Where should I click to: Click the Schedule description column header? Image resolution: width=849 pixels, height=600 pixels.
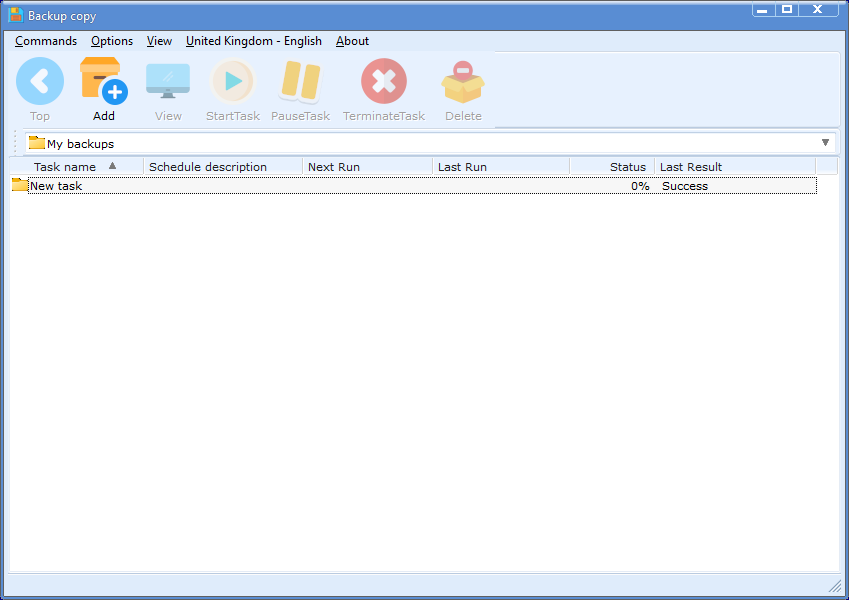pyautogui.click(x=208, y=167)
